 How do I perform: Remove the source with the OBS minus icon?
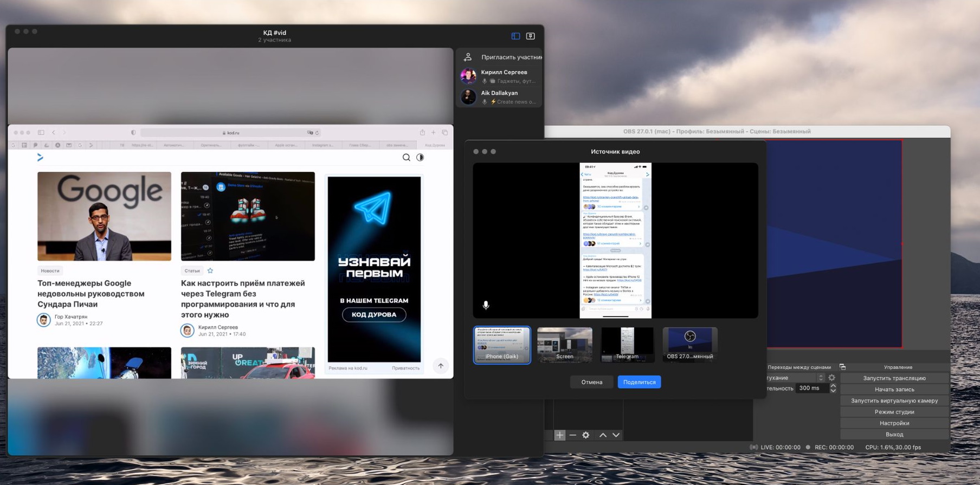pyautogui.click(x=573, y=435)
